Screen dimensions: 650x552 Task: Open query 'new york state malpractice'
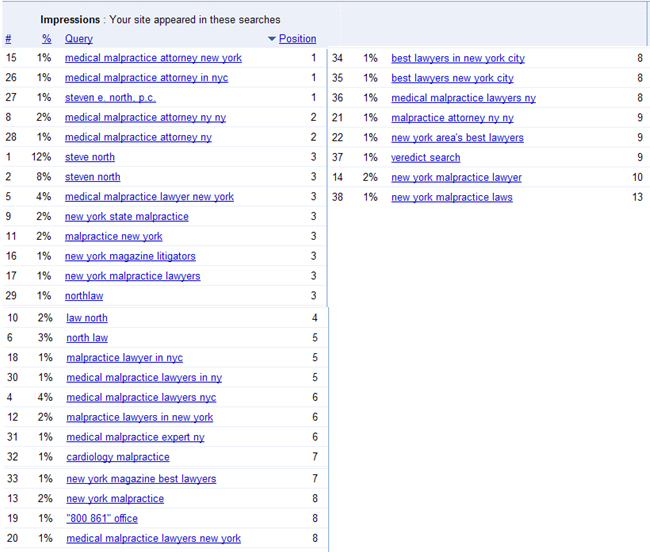click(127, 217)
